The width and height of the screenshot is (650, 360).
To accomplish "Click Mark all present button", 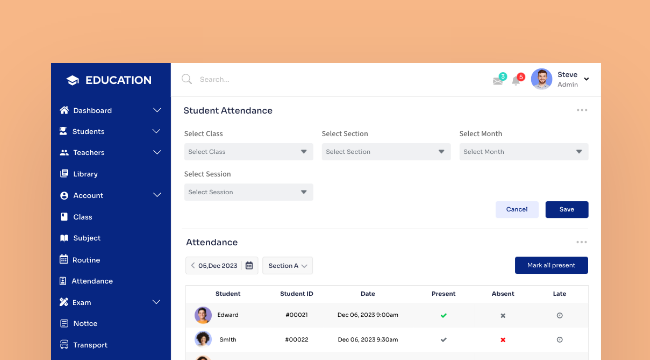I will click(551, 265).
